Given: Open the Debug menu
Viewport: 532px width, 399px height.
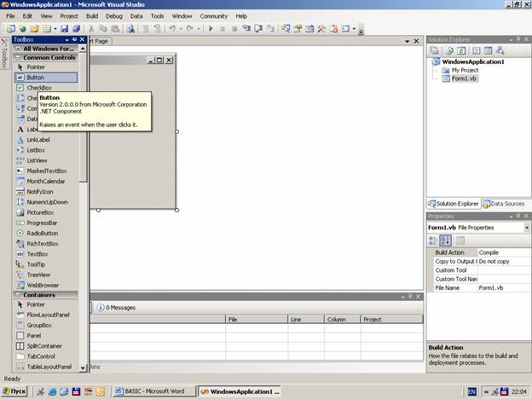Looking at the screenshot, I should [114, 16].
